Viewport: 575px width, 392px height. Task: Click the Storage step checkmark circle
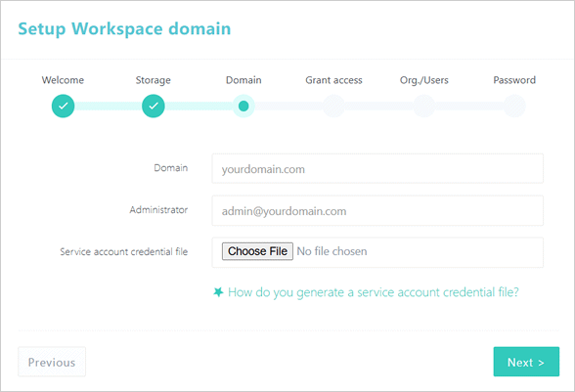154,106
